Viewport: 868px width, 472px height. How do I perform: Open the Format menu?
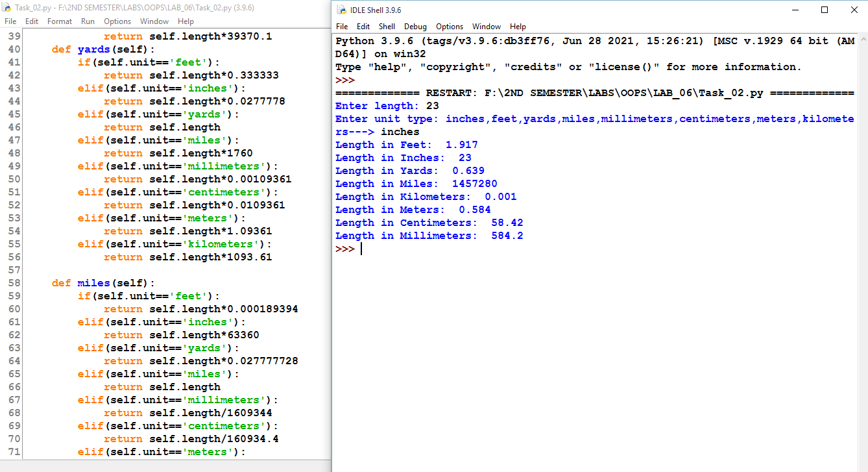(x=59, y=21)
